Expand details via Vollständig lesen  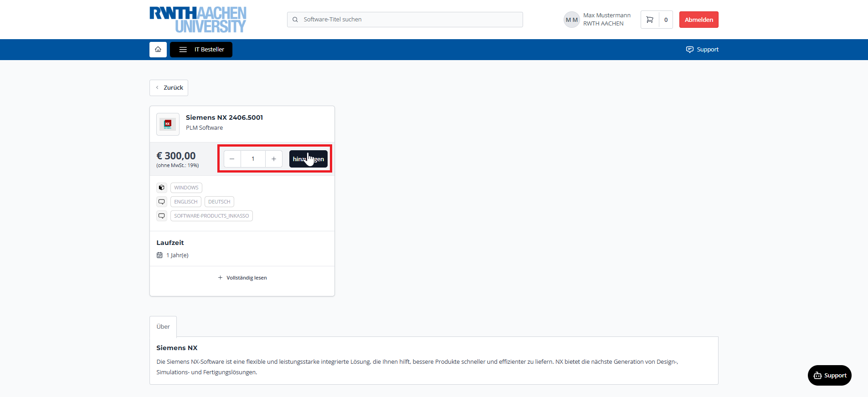point(242,278)
